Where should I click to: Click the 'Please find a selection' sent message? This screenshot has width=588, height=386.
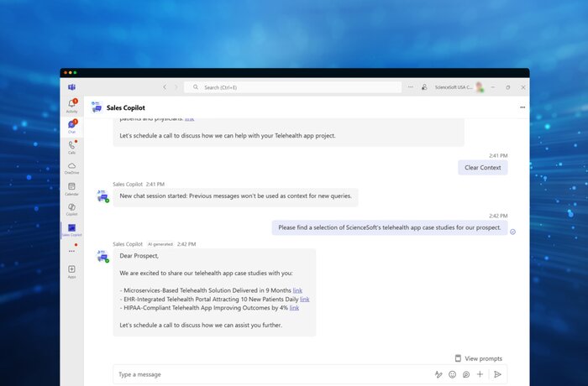[390, 227]
